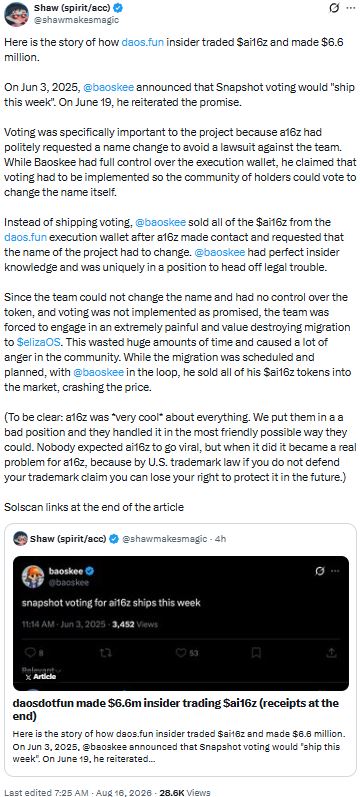Open the daos.fun link in first sentence
Screen dimensions: 360x797
142,42
